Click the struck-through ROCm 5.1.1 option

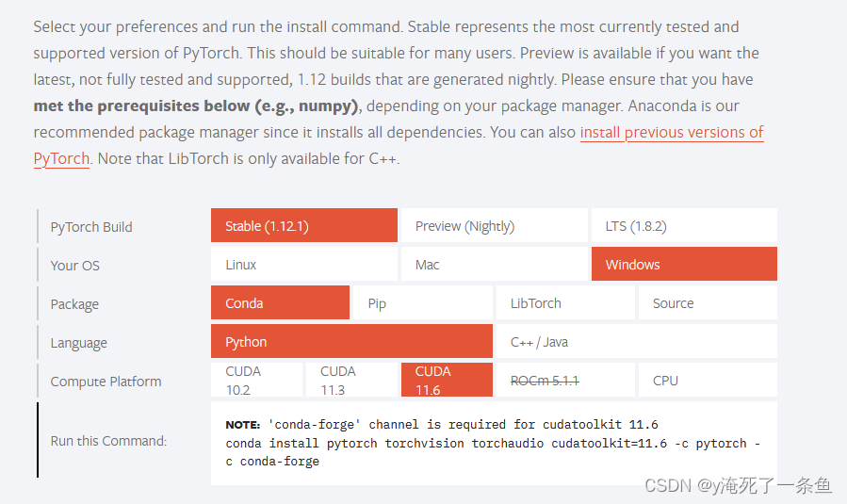click(x=565, y=381)
